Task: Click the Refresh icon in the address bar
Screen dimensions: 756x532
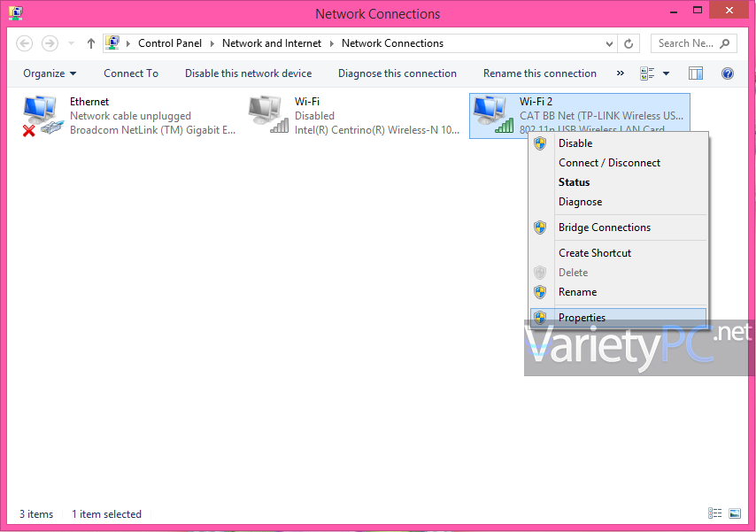Action: tap(628, 42)
